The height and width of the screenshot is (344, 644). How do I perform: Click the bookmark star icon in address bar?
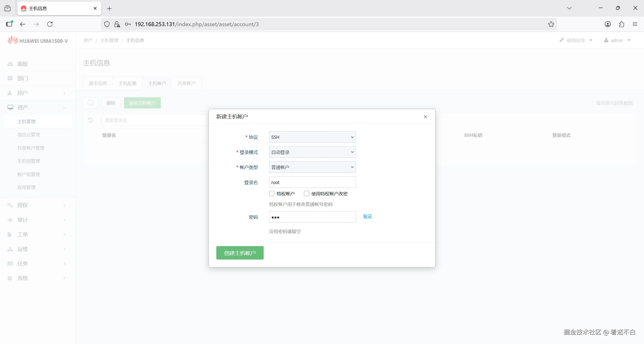551,24
